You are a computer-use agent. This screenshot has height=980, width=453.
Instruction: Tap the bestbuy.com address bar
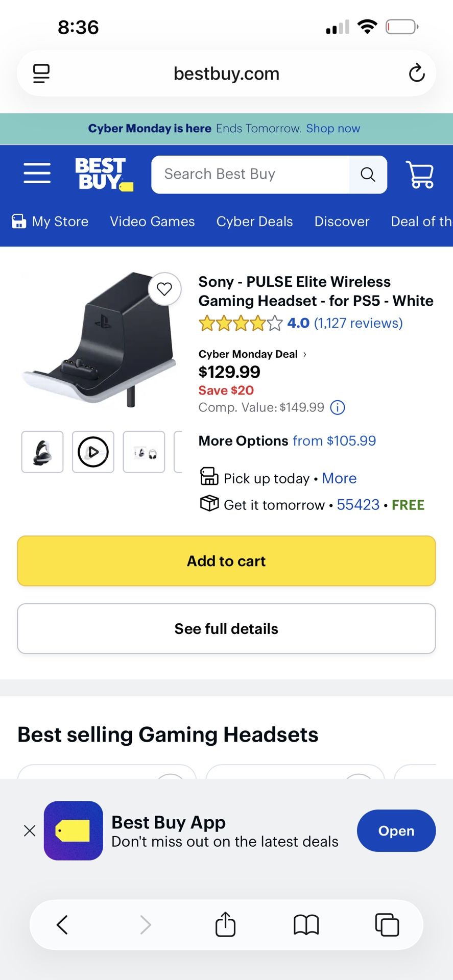[x=226, y=73]
